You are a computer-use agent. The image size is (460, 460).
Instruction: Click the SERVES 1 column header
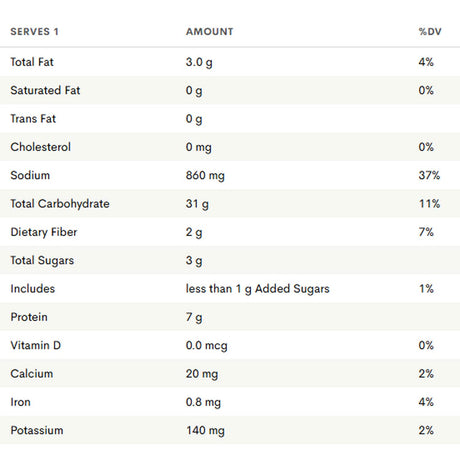pyautogui.click(x=34, y=32)
